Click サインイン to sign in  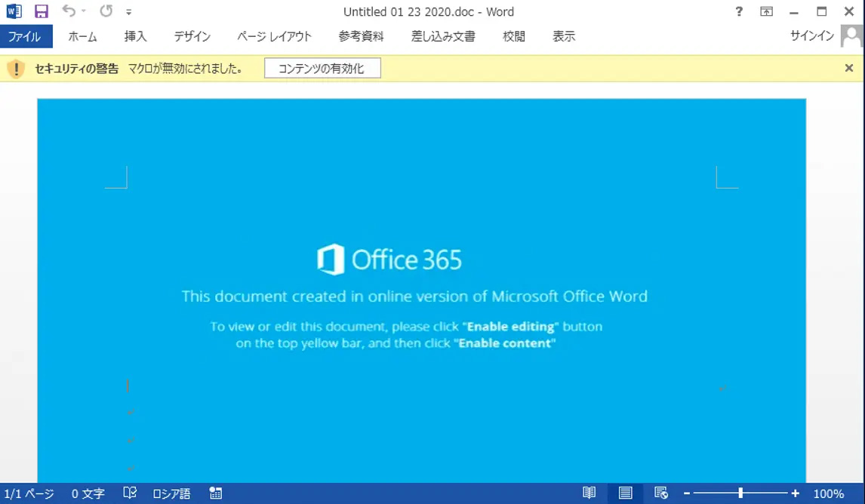[812, 36]
